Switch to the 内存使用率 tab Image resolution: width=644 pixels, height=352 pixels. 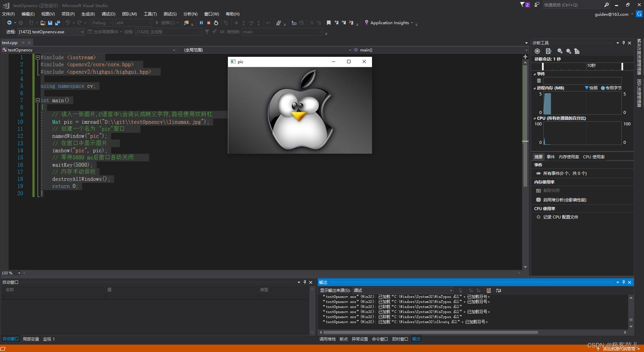pyautogui.click(x=569, y=157)
